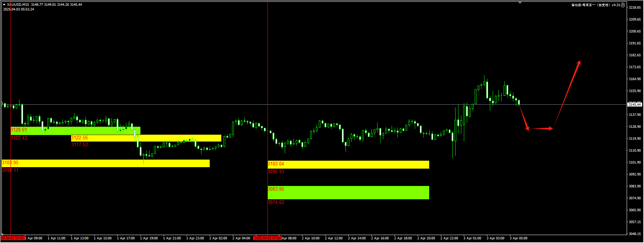Click the current price tag 3145.44

pyautogui.click(x=634, y=104)
